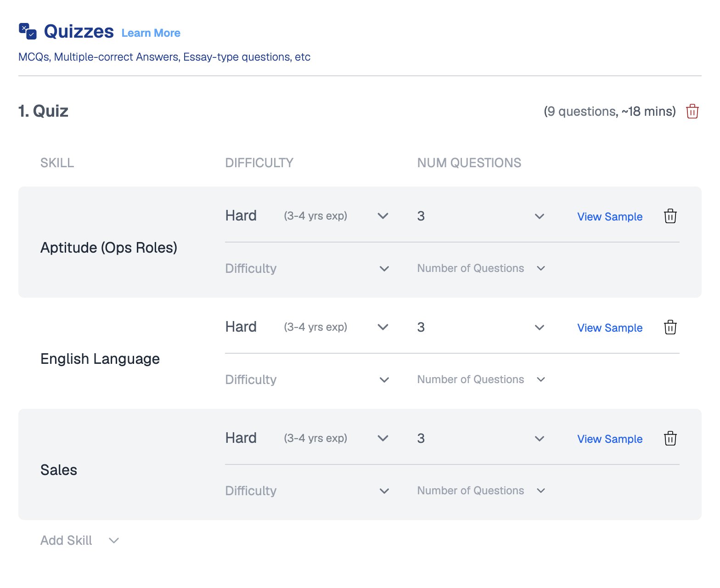
Task: Open Hard difficulty dropdown for Sales
Action: tap(307, 438)
